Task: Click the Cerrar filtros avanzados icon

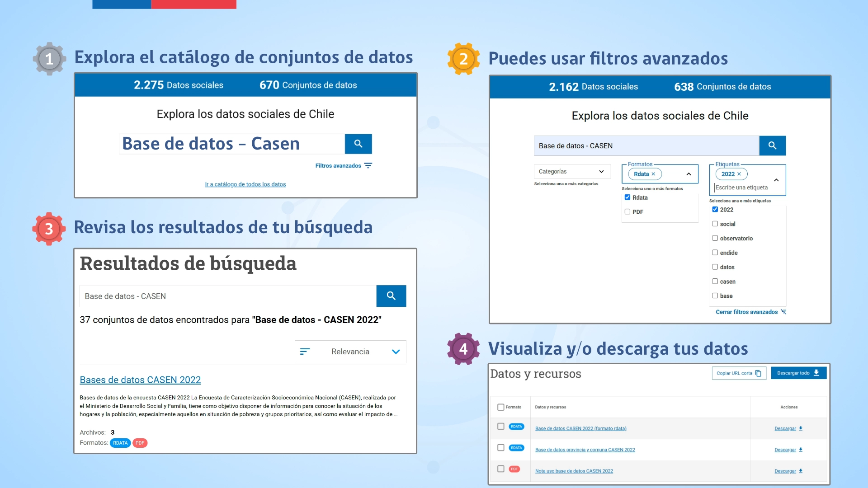Action: tap(783, 312)
